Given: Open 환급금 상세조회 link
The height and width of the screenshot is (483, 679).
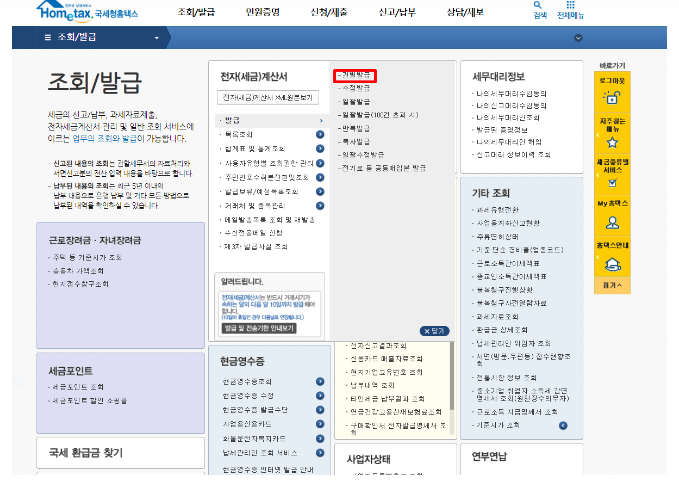Looking at the screenshot, I should tap(502, 330).
